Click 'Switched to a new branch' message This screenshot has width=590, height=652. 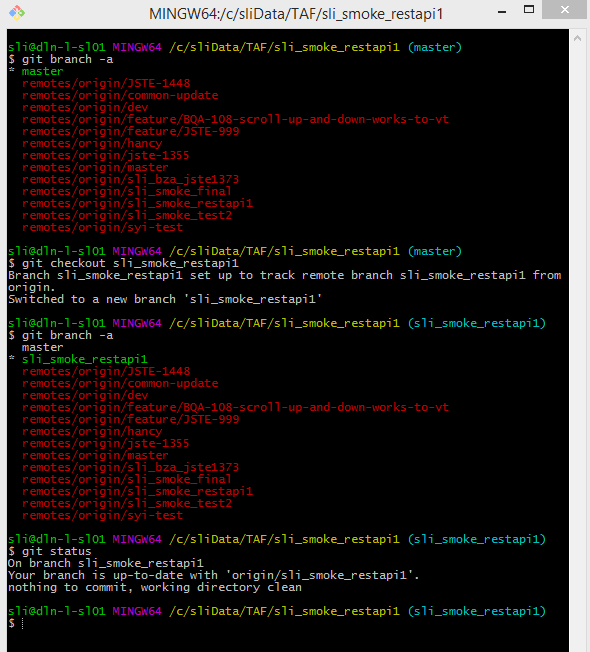pyautogui.click(x=165, y=299)
